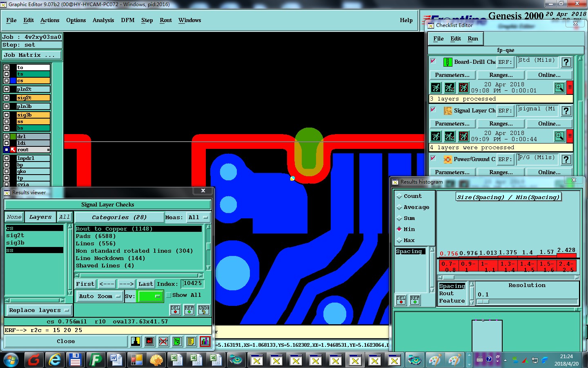The image size is (588, 368).
Task: Enable the Show All checkbox
Action: 169,295
